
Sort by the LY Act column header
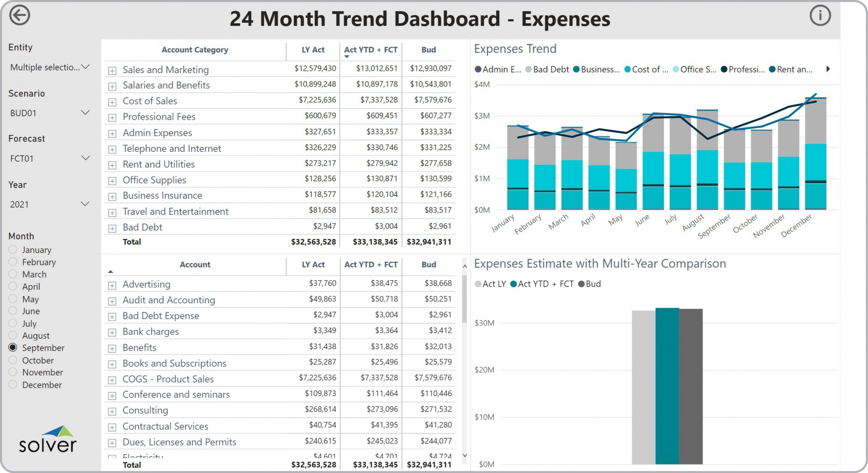(313, 50)
